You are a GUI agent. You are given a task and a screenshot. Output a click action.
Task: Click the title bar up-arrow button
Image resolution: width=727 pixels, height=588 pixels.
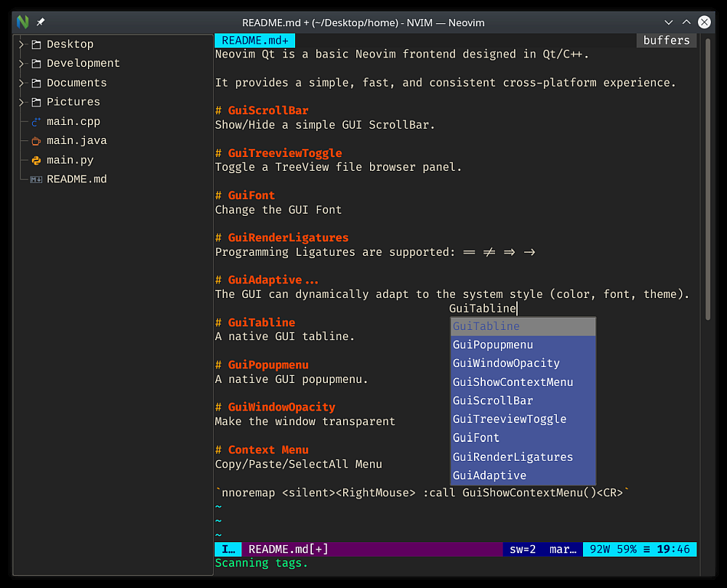click(686, 23)
